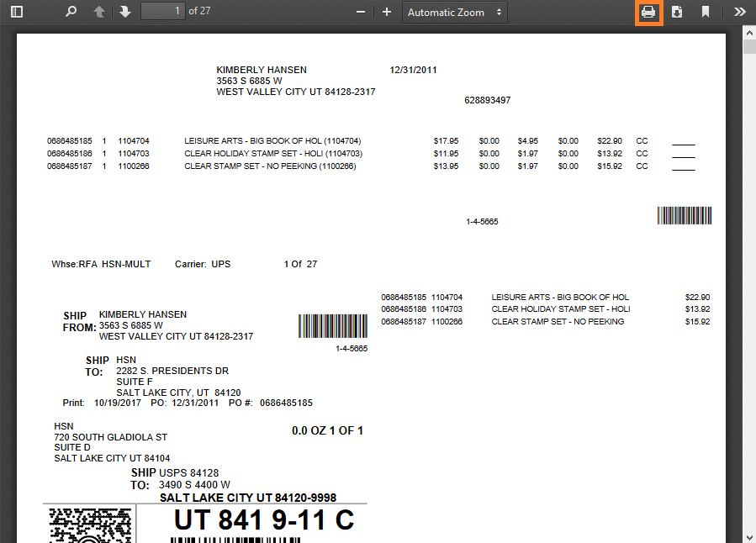Select $22.90 in top table row
The height and width of the screenshot is (543, 756).
click(610, 140)
